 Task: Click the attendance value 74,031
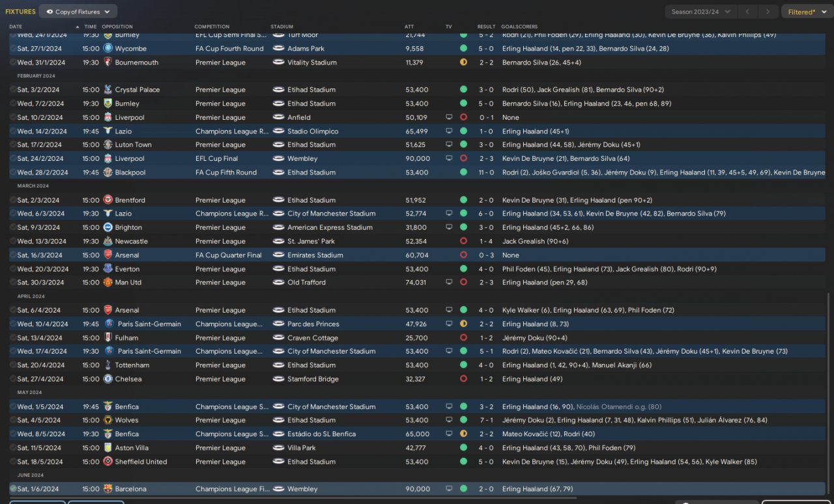(416, 283)
